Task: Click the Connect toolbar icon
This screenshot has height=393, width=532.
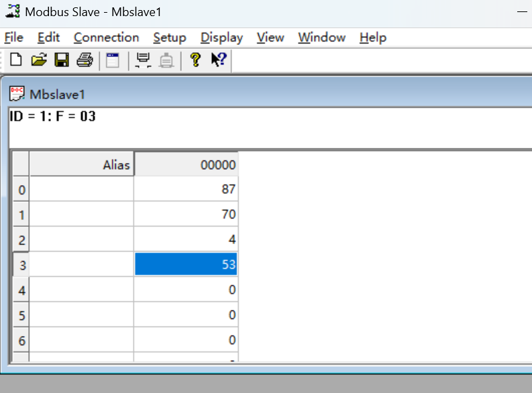Action: [143, 60]
